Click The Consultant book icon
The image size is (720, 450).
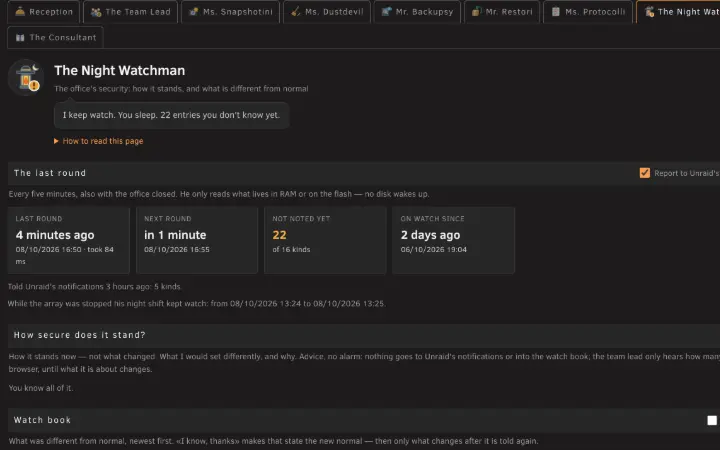[x=20, y=38]
